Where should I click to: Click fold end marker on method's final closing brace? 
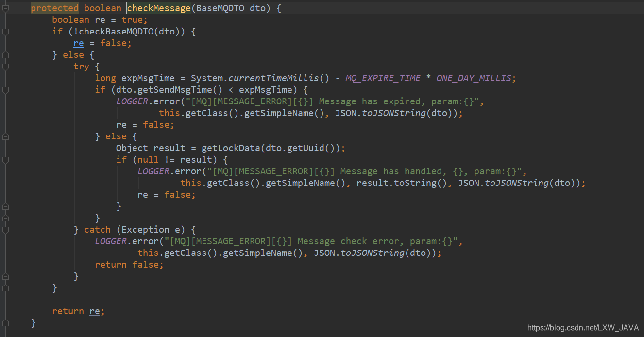5,323
